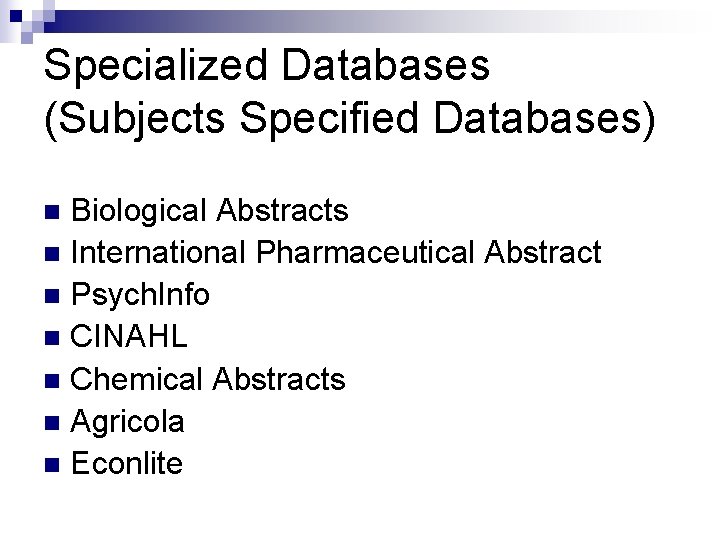Click the bullet square beside Biological Abstracts
This screenshot has width=720, height=540.
tap(52, 212)
